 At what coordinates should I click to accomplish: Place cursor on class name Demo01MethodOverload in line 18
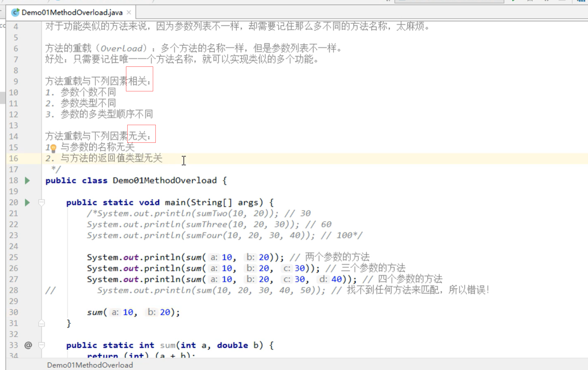165,180
